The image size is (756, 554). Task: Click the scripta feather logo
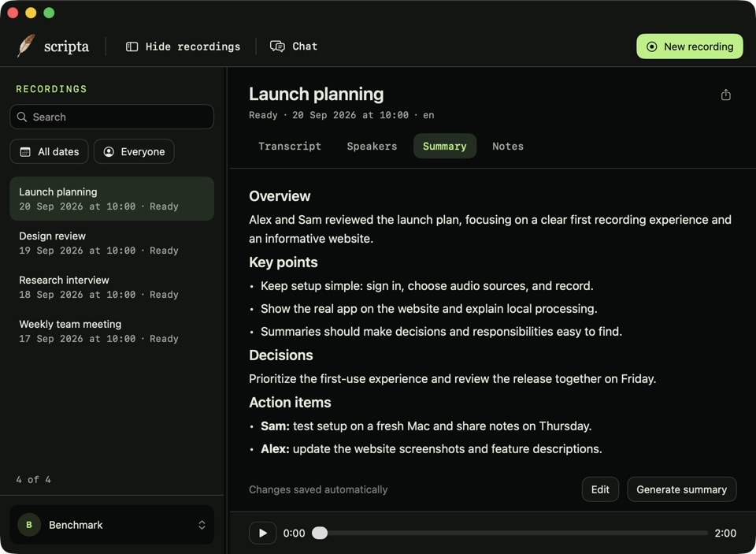26,46
